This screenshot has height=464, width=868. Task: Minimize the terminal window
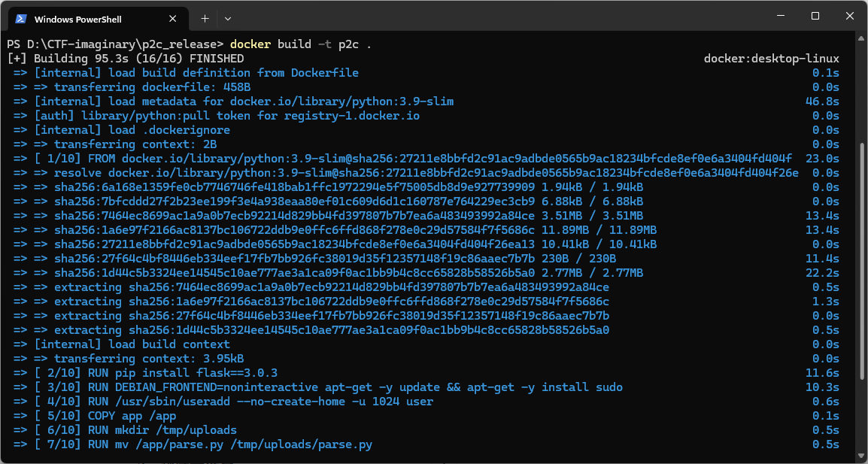pos(780,17)
